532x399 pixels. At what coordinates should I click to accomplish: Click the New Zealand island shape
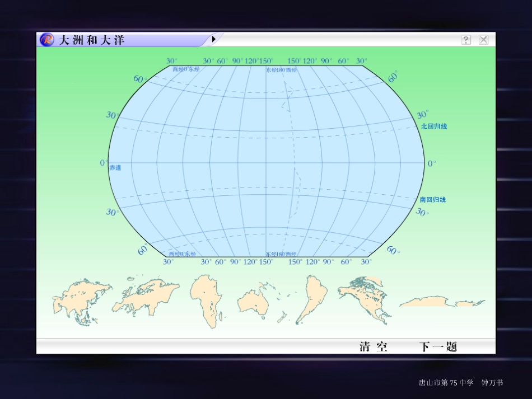coord(282,318)
